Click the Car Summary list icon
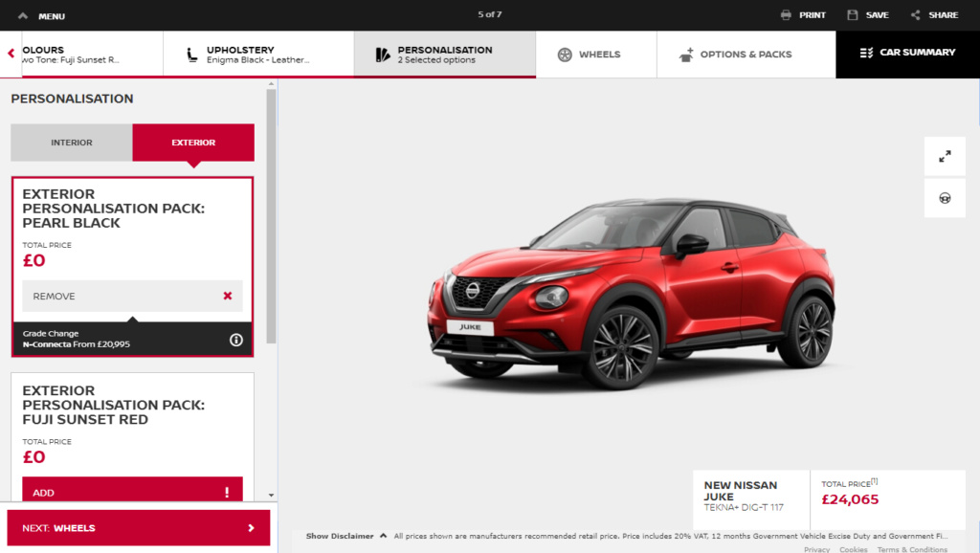Screen dimensions: 980x553 (866, 53)
